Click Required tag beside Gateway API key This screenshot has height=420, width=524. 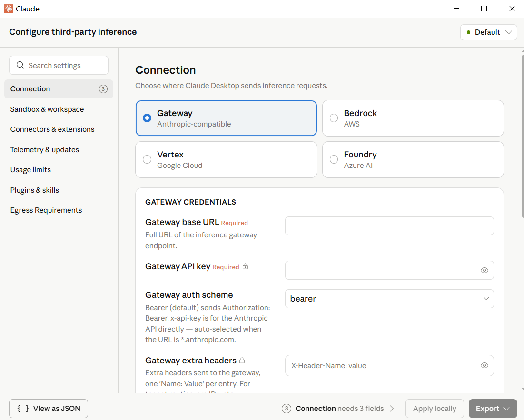pyautogui.click(x=226, y=267)
